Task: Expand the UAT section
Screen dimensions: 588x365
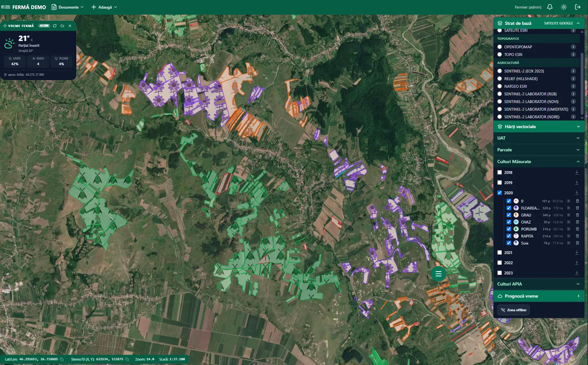Action: pyautogui.click(x=539, y=138)
